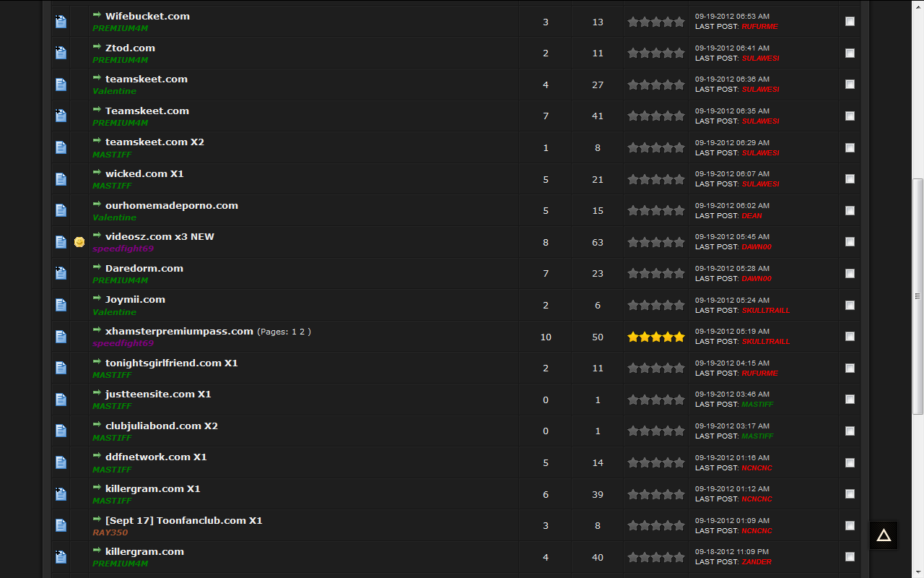
Task: Open the Daredorm.com thread title
Action: tap(144, 268)
